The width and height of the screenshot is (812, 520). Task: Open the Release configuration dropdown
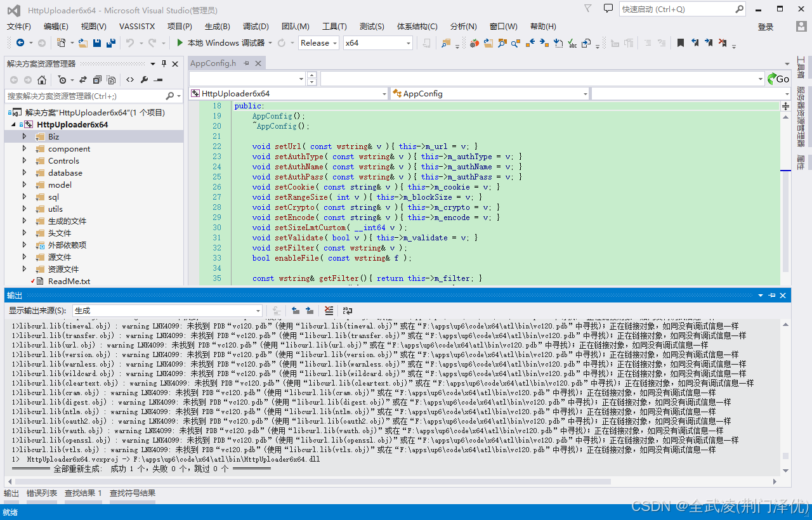coord(319,43)
